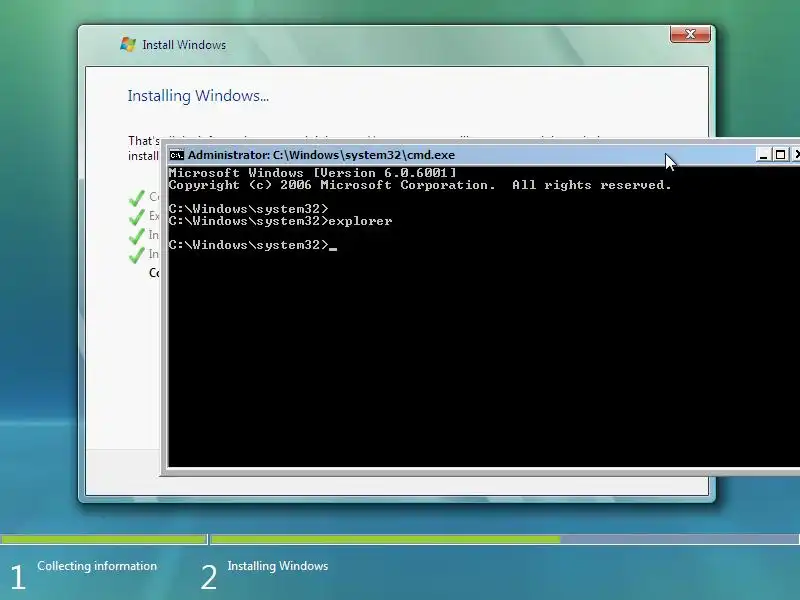
Task: Click the 'explorer' command line in cmd
Action: [281, 221]
